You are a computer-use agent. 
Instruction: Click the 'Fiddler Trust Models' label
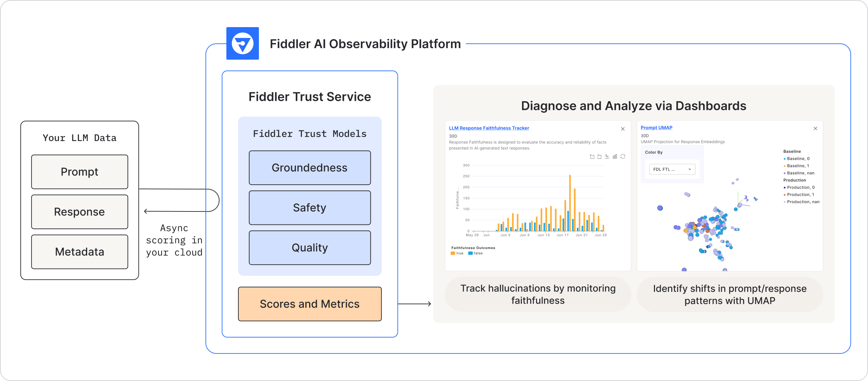[x=310, y=134]
